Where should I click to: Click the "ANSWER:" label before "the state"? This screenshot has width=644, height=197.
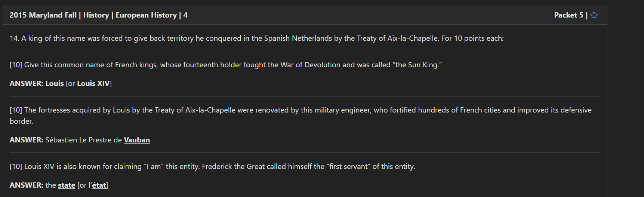coord(26,185)
